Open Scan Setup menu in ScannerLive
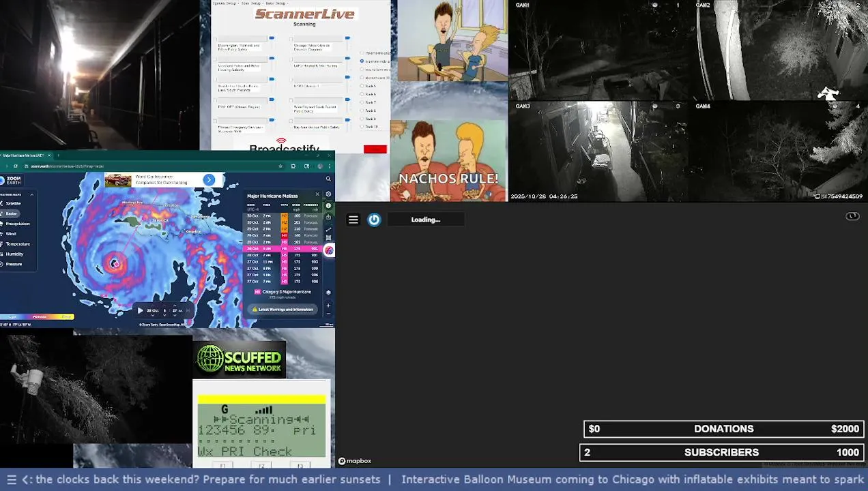 click(x=252, y=3)
